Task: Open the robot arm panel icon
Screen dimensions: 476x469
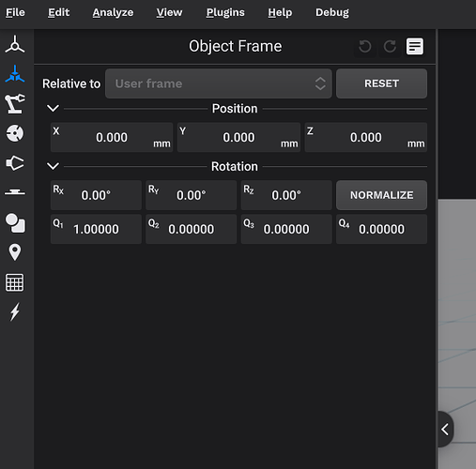Action: (x=15, y=103)
